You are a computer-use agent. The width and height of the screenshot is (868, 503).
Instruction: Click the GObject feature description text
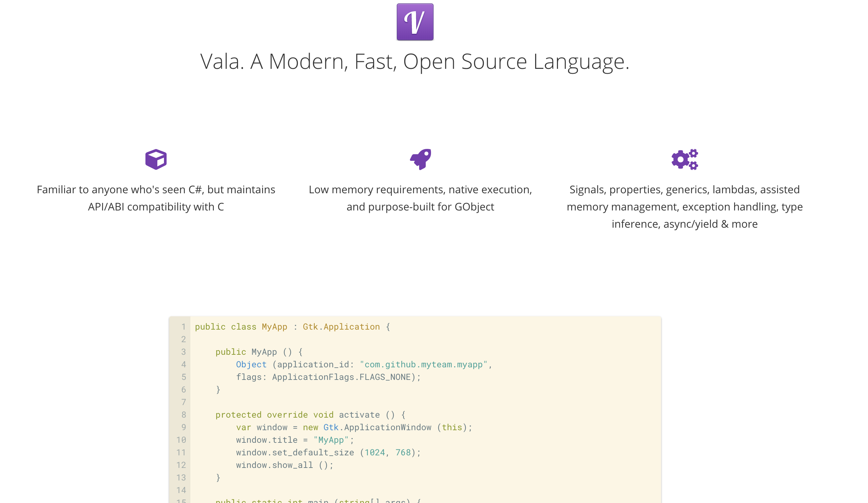click(420, 198)
